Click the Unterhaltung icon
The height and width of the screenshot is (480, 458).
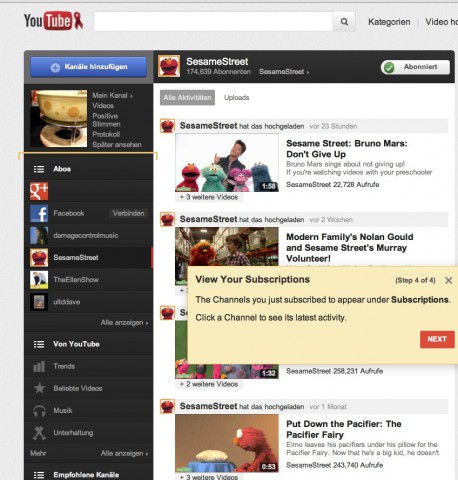[x=39, y=433]
